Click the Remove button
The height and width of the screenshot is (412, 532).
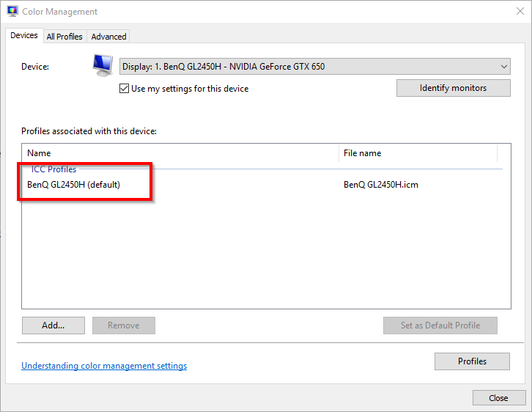click(x=123, y=325)
